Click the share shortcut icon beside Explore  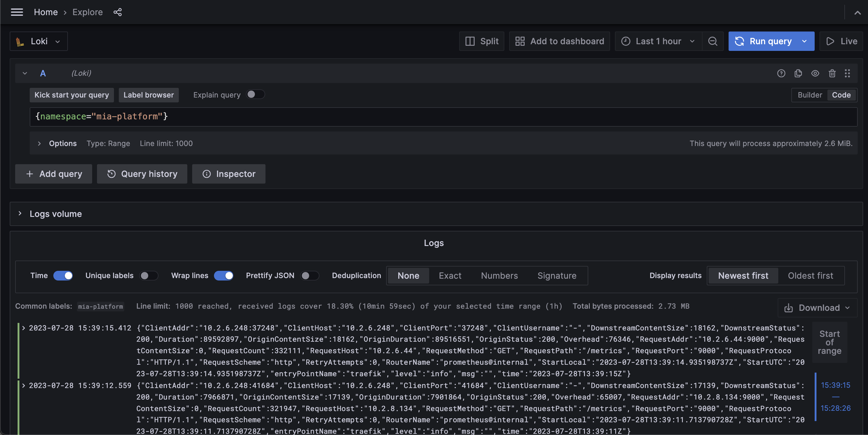pyautogui.click(x=117, y=12)
